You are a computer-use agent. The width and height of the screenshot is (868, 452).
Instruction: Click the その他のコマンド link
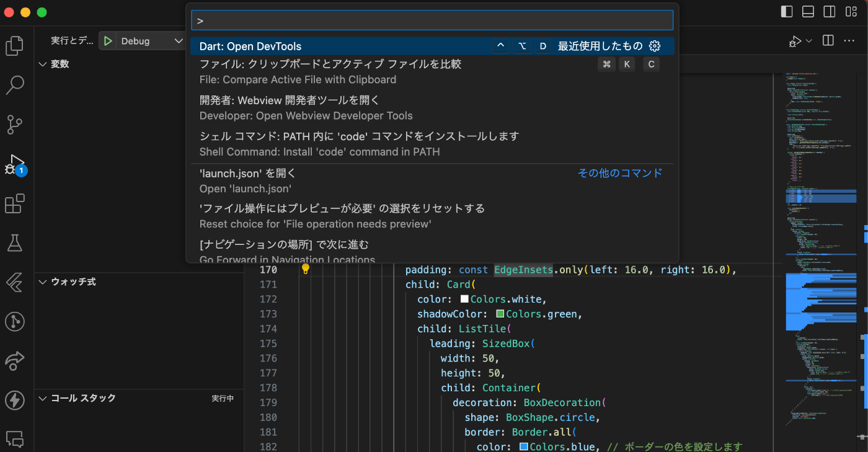pos(620,173)
